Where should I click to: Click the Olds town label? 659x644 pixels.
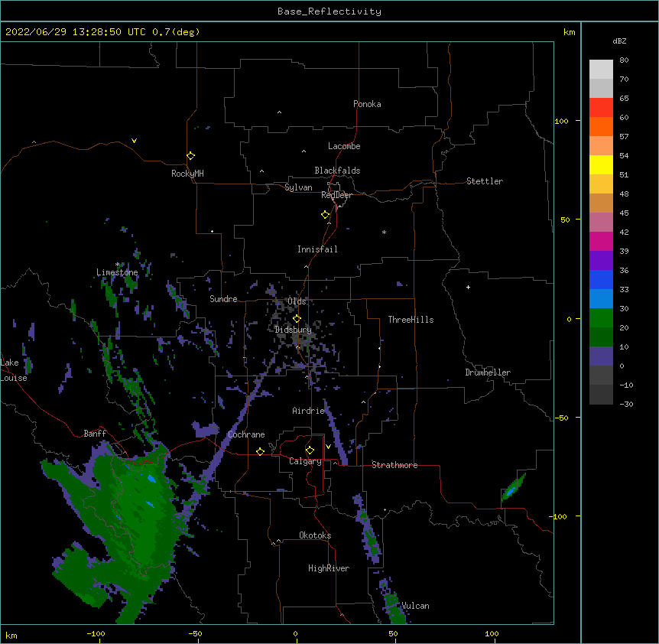coord(297,301)
